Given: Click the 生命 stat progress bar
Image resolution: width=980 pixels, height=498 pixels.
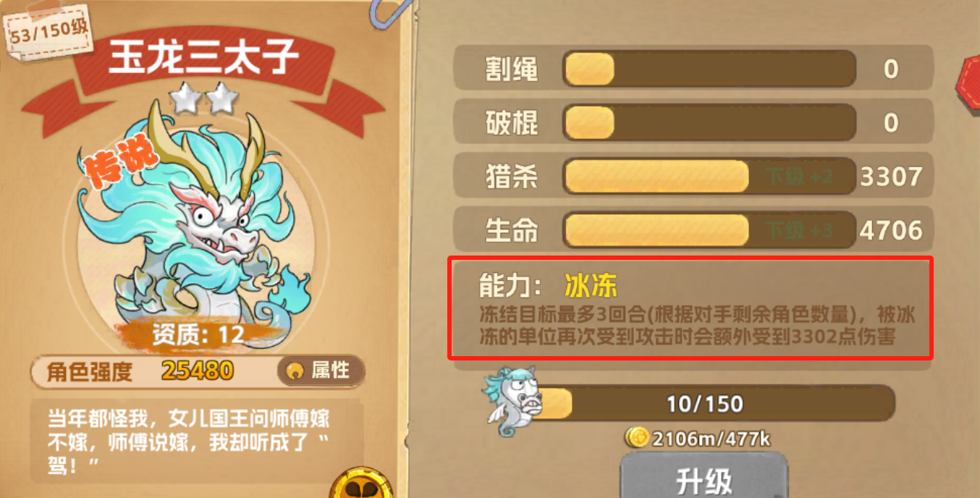Looking at the screenshot, I should 709,230.
